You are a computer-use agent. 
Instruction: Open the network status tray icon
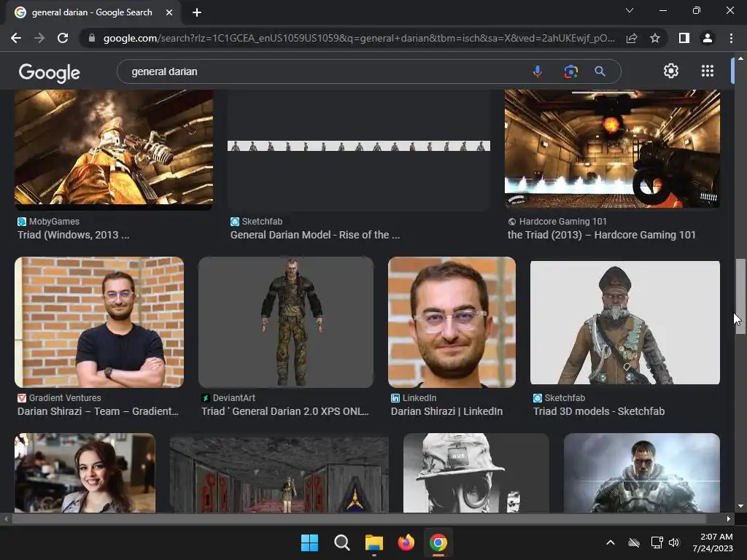point(657,542)
